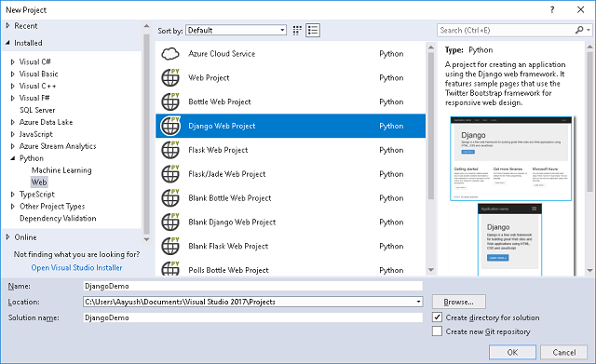
Task: Expand the Location path dropdown arrow
Action: 418,302
